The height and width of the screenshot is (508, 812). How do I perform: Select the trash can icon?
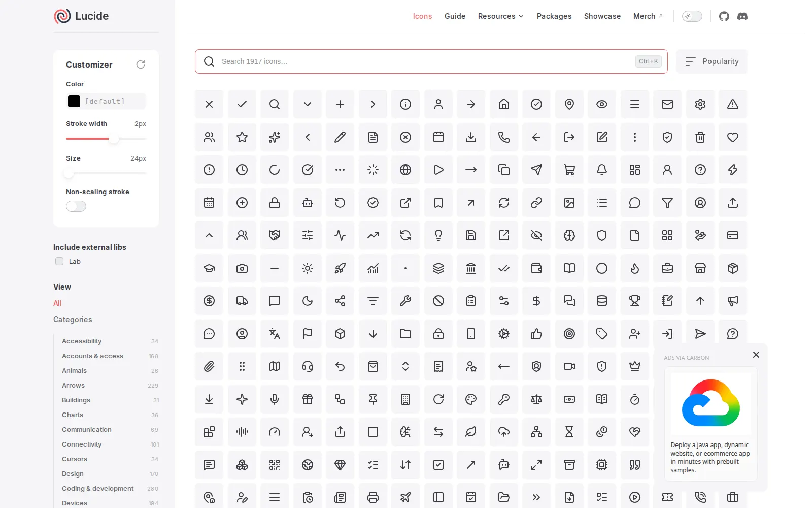700,137
